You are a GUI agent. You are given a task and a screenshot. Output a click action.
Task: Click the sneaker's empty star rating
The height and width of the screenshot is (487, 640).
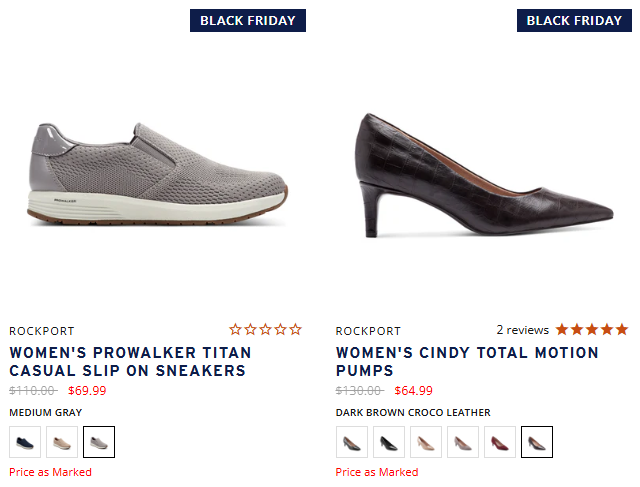click(x=265, y=329)
